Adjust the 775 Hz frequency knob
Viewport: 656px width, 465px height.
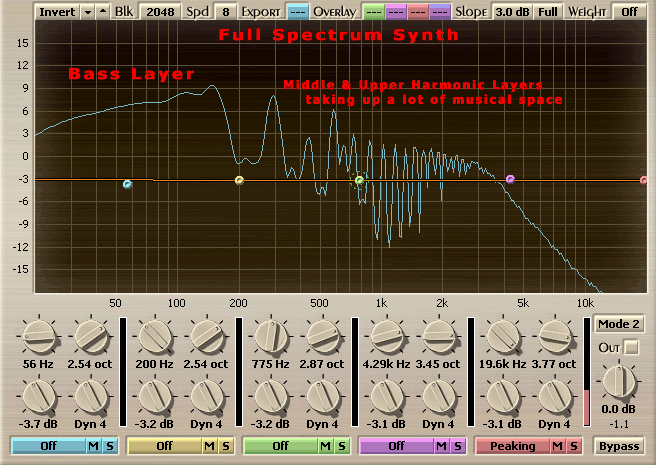[271, 336]
